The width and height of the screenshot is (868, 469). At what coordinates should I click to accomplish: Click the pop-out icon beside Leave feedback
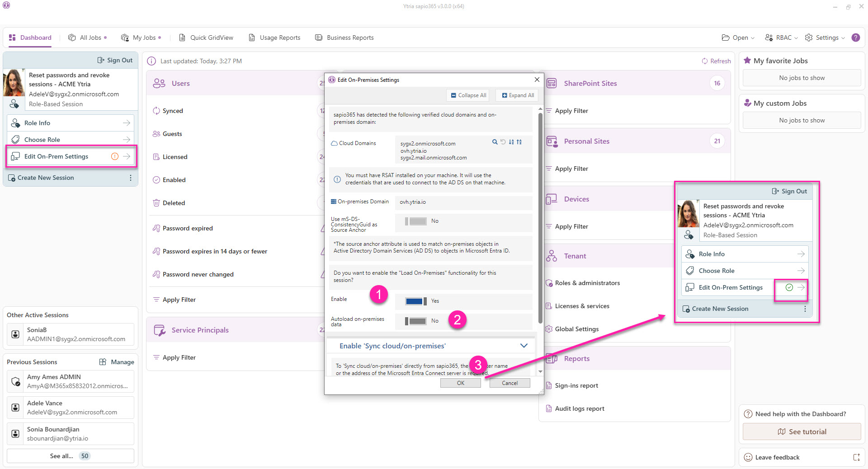(x=857, y=457)
